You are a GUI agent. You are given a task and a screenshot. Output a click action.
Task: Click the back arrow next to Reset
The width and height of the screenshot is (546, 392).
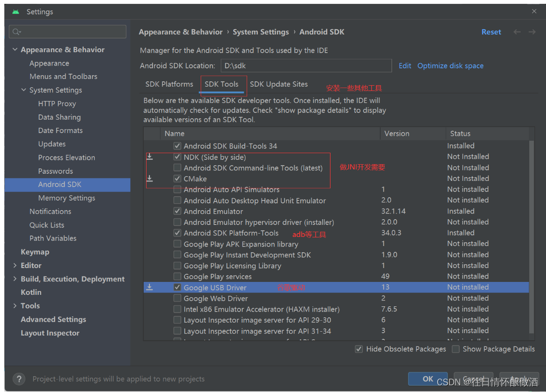(517, 32)
